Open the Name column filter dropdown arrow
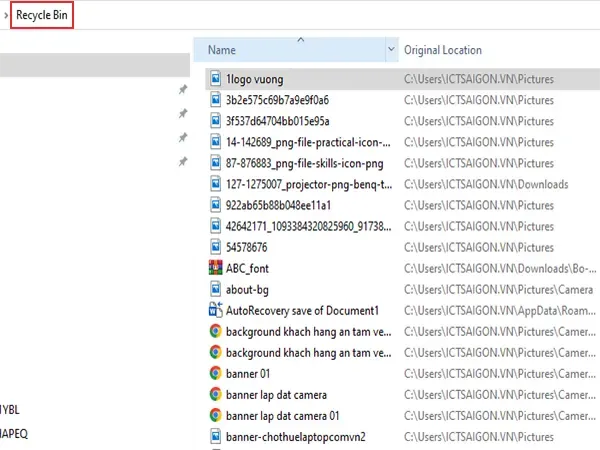 point(391,49)
